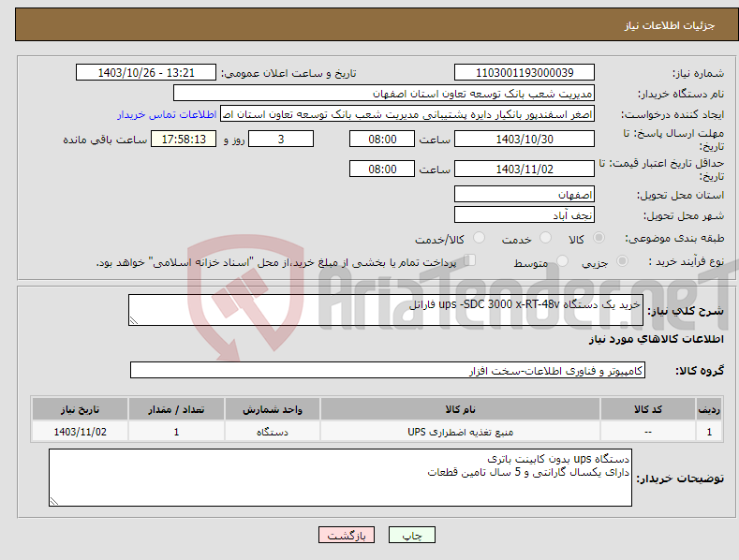Click the ردیف column header
This screenshot has height=560, width=739.
point(709,409)
